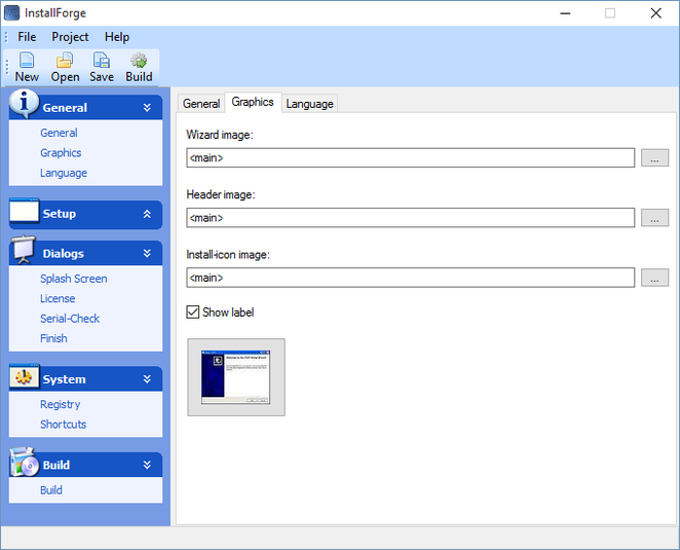680x550 pixels.
Task: Click the InstallForge title bar app icon
Action: (x=12, y=13)
